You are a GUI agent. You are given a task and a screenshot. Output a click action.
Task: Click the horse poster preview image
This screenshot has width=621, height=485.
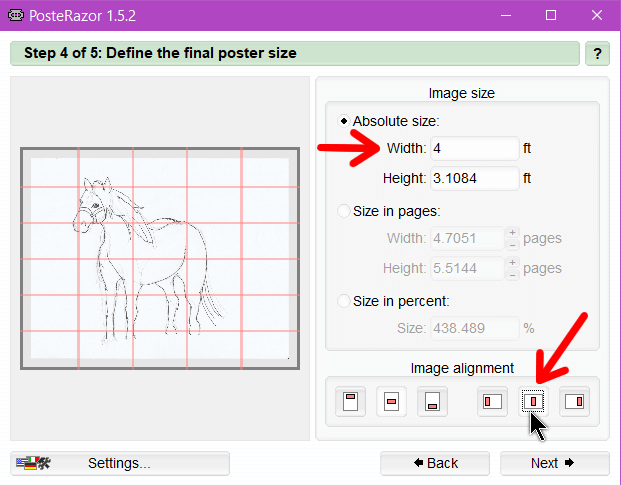click(x=160, y=259)
